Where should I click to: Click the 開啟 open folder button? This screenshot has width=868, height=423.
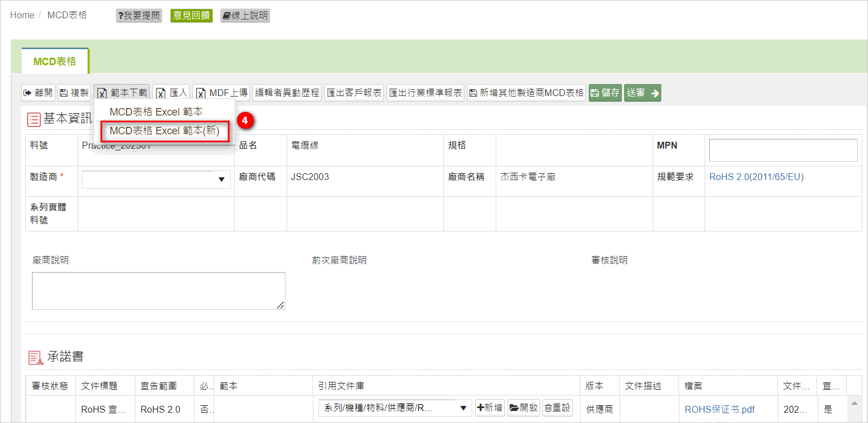524,408
